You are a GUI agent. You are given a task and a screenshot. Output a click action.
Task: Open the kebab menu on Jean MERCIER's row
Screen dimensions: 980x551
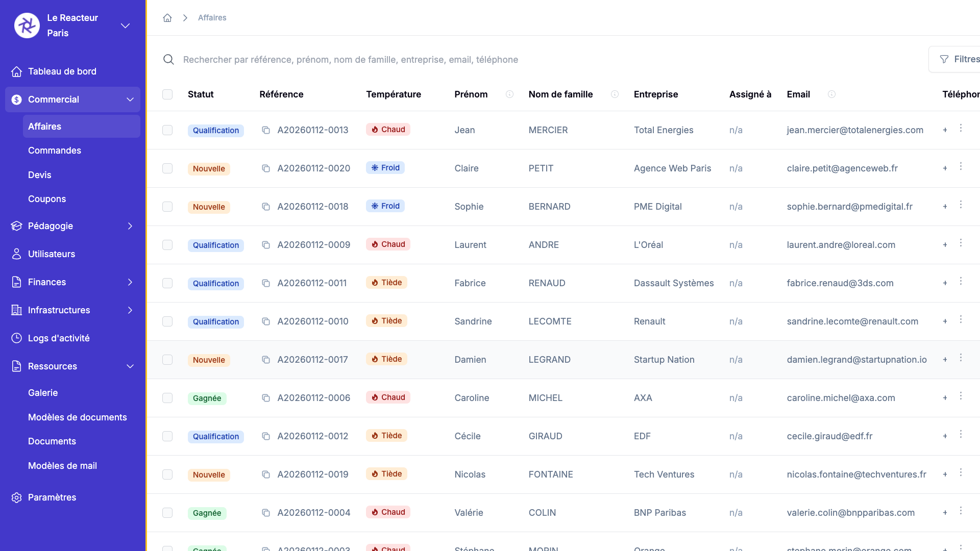[x=962, y=128]
